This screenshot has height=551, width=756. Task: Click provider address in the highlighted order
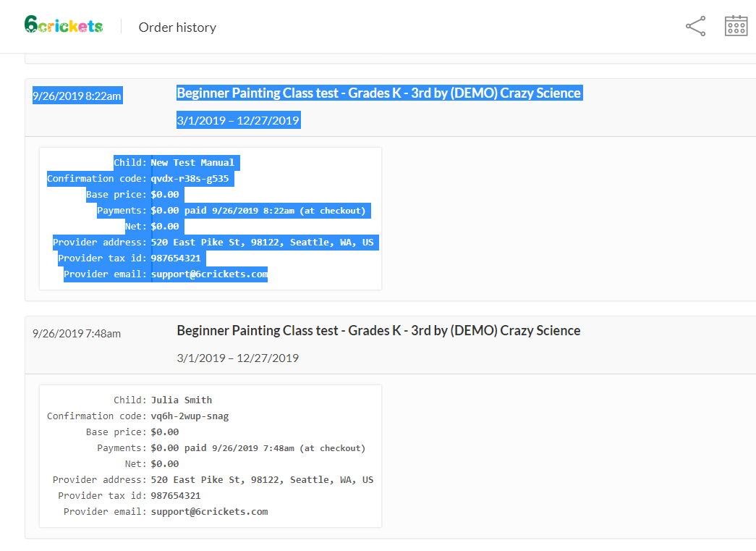coord(262,243)
